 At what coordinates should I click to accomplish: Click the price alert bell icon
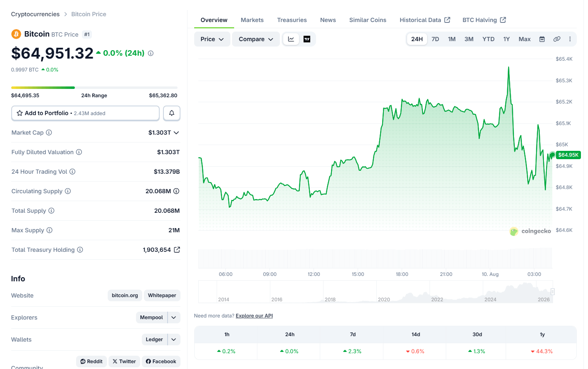(x=172, y=113)
